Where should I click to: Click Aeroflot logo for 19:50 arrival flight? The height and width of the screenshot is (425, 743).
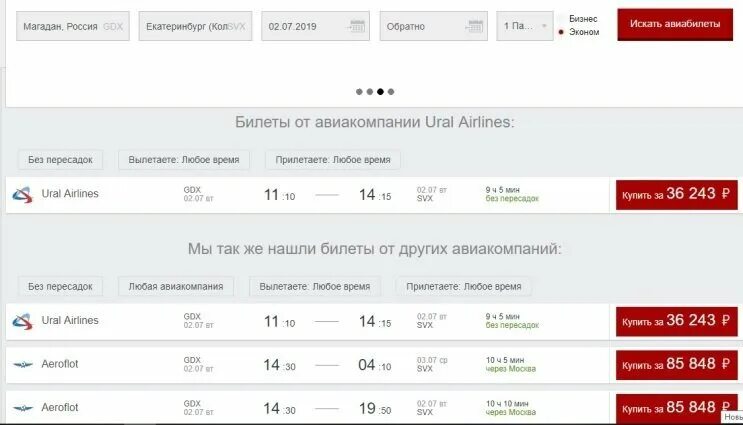[23, 408]
